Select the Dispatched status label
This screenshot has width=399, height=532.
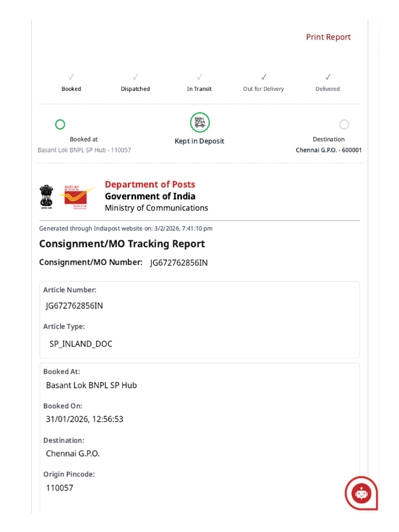pyautogui.click(x=136, y=89)
